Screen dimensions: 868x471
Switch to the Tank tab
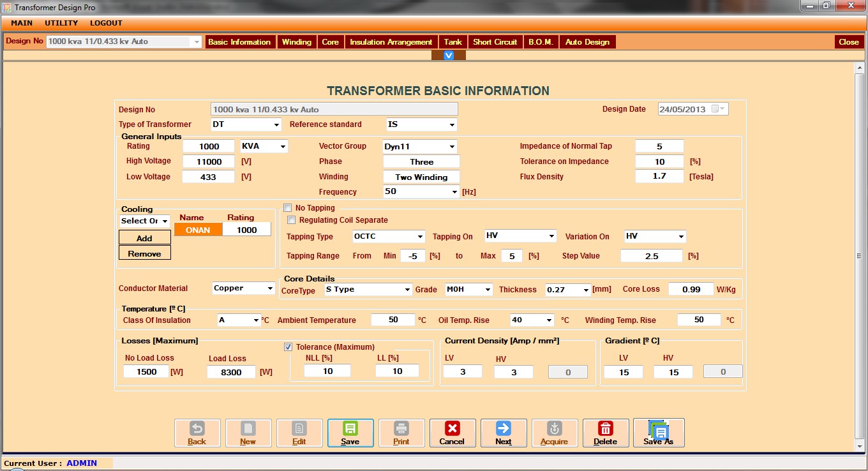coord(453,42)
